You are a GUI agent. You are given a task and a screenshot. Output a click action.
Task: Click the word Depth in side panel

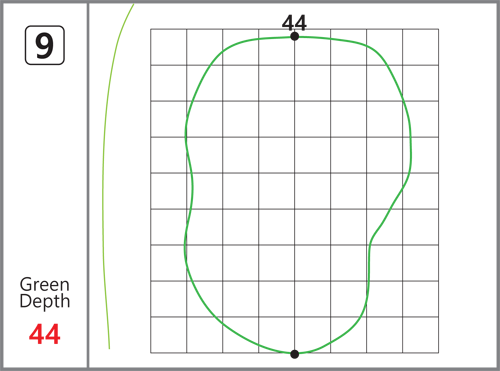click(x=45, y=302)
